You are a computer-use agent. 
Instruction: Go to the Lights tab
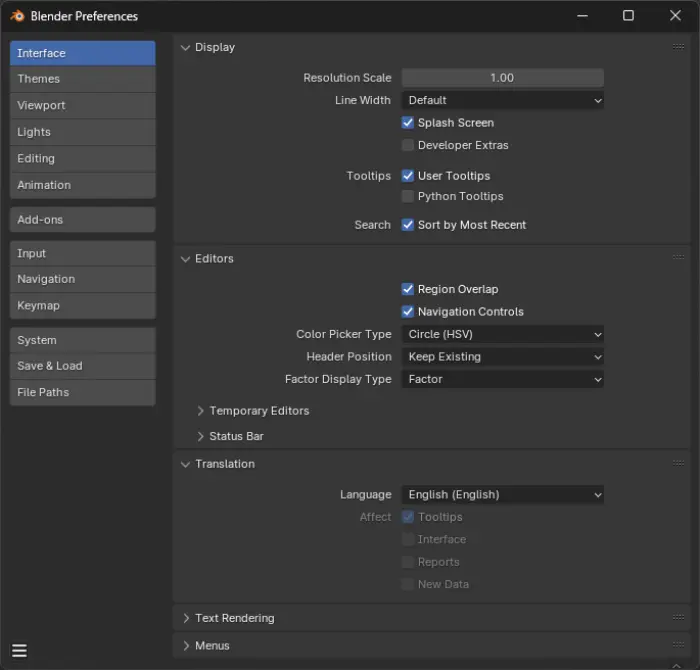pyautogui.click(x=83, y=132)
